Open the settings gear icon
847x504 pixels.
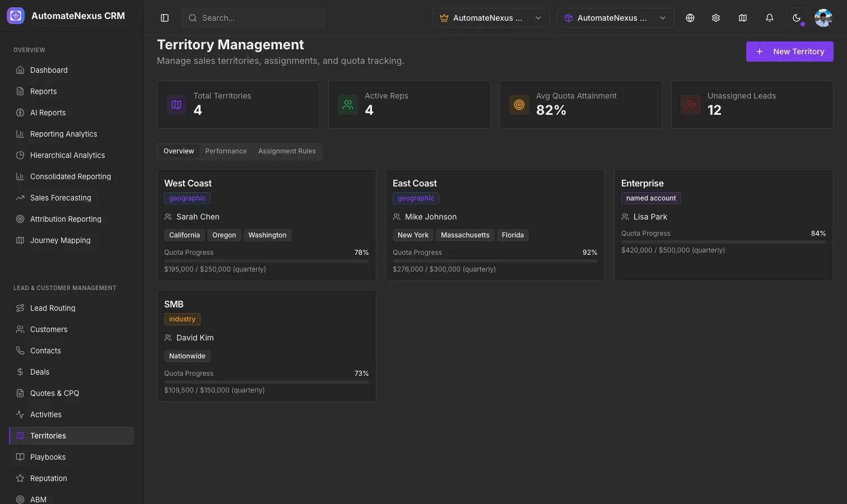[716, 18]
